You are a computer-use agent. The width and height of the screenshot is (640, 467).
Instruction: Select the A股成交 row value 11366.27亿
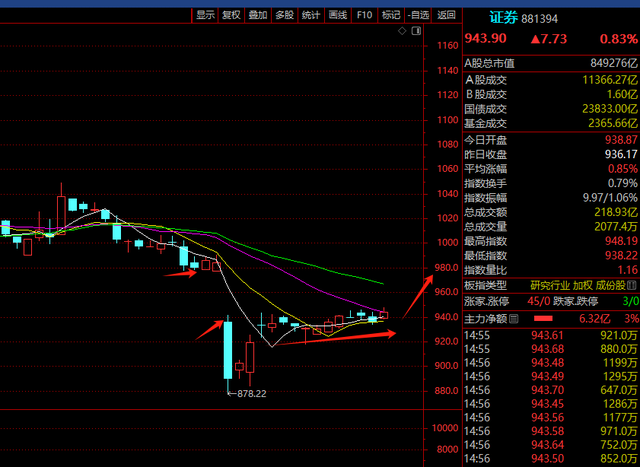point(610,80)
